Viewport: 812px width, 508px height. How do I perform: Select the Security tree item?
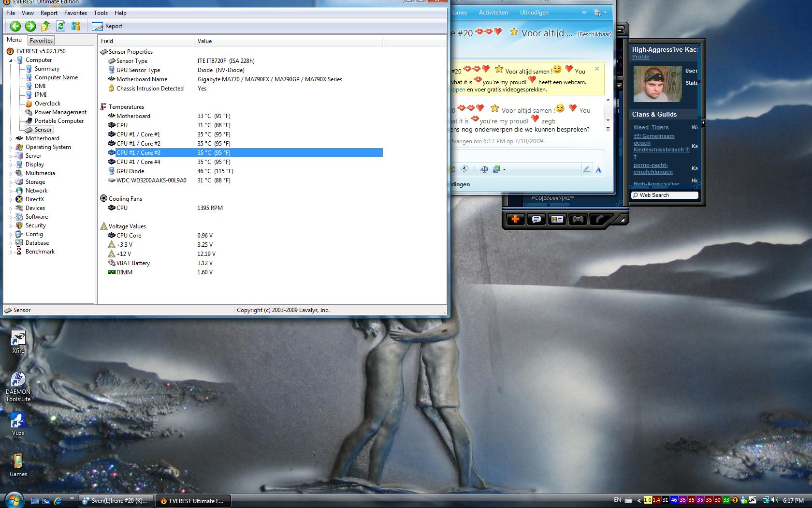coord(36,225)
